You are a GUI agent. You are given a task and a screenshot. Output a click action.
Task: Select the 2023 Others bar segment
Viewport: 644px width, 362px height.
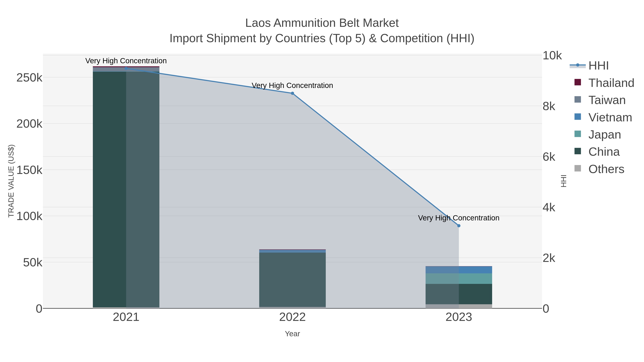pos(459,306)
